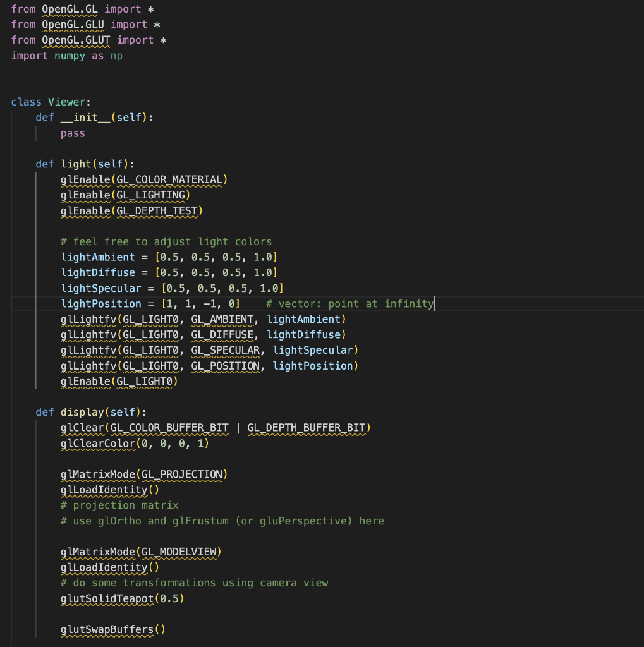Click the display method definition name
Screen dimensions: 644x647
pyautogui.click(x=82, y=412)
